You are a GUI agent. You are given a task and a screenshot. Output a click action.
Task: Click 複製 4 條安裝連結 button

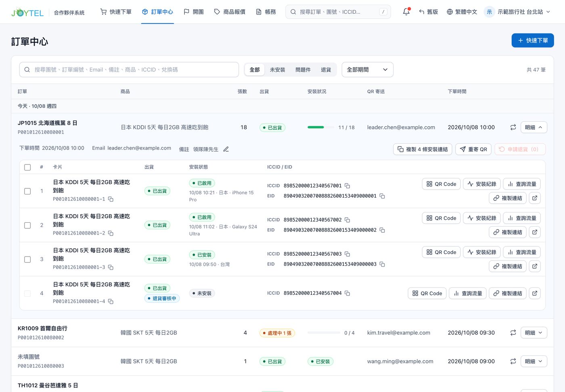point(423,149)
